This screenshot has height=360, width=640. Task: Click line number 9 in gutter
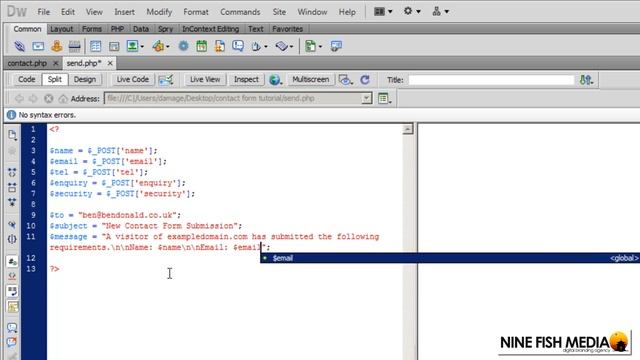click(33, 215)
